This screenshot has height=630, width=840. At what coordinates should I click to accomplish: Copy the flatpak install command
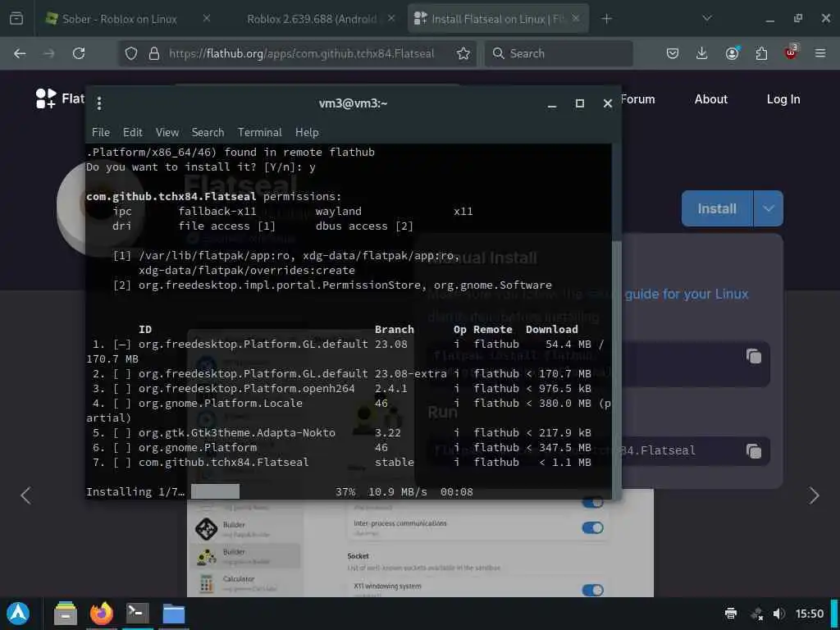(x=754, y=356)
